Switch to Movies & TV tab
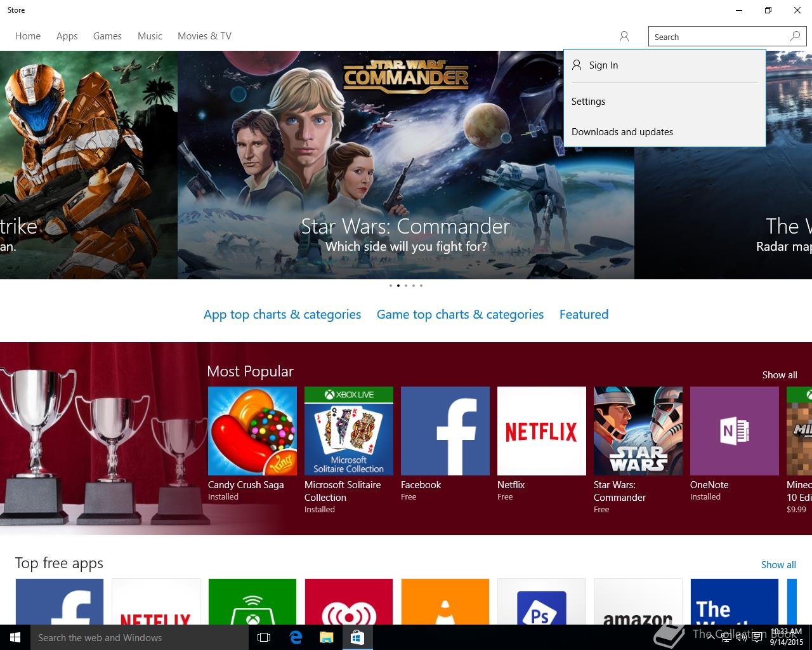Image resolution: width=812 pixels, height=650 pixels. tap(204, 36)
